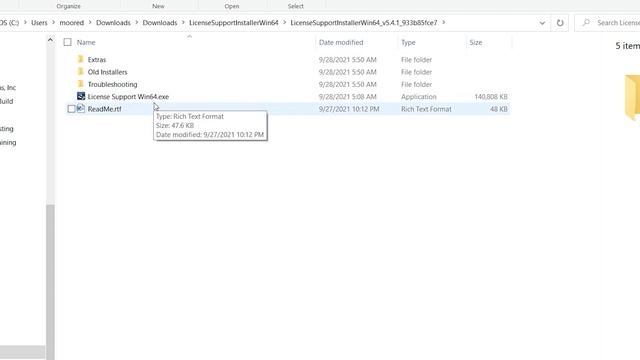This screenshot has height=360, width=640.
Task: Expand chevron after the last breadcrumb folder
Action: pyautogui.click(x=443, y=22)
